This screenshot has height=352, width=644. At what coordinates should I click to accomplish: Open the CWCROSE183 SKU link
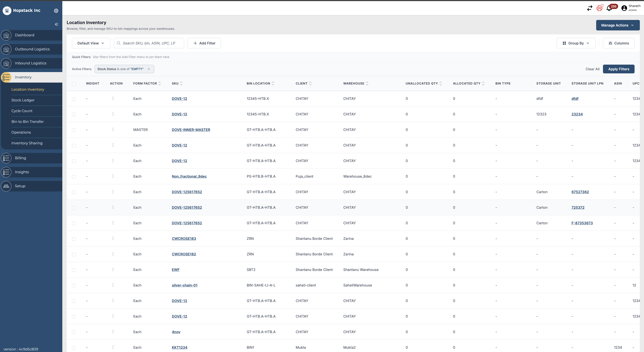tap(184, 238)
